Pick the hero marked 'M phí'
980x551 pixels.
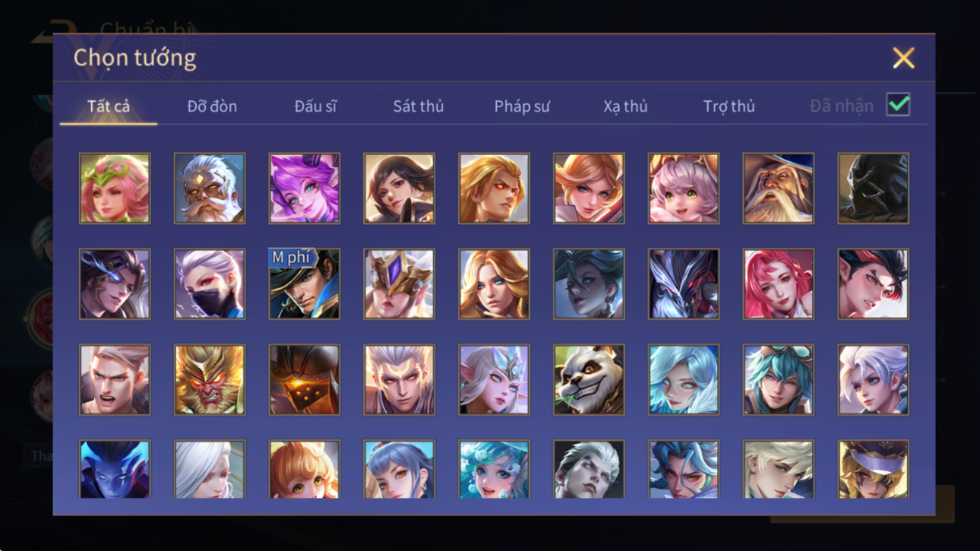pyautogui.click(x=304, y=284)
